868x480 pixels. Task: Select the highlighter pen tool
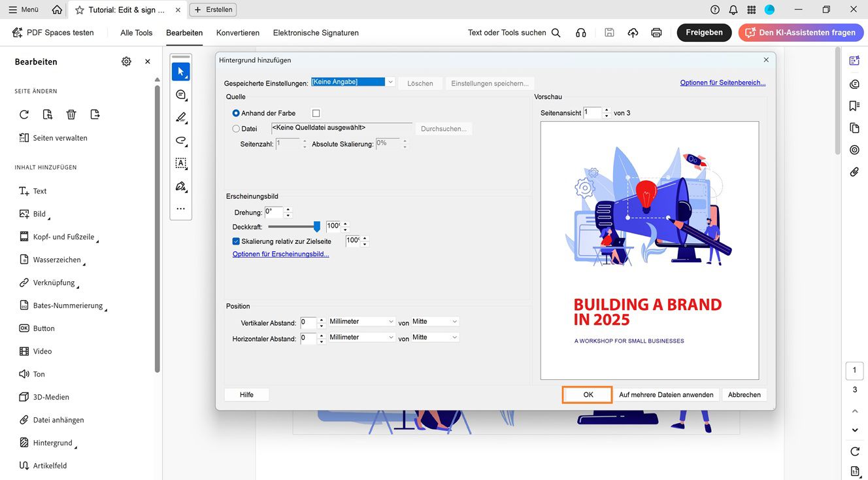(181, 118)
